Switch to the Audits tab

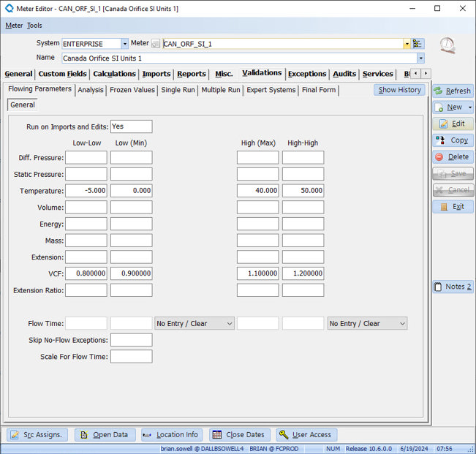tap(344, 74)
